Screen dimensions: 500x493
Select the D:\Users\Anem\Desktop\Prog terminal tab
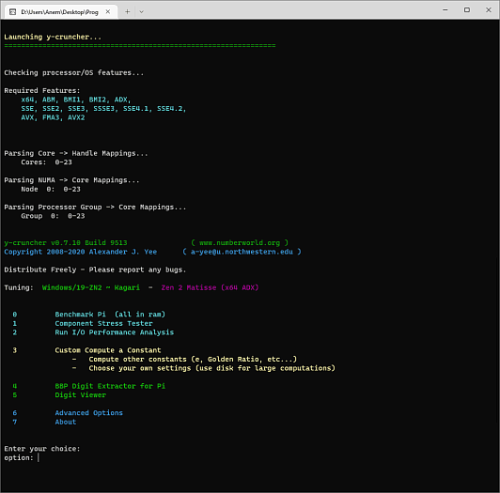point(60,12)
